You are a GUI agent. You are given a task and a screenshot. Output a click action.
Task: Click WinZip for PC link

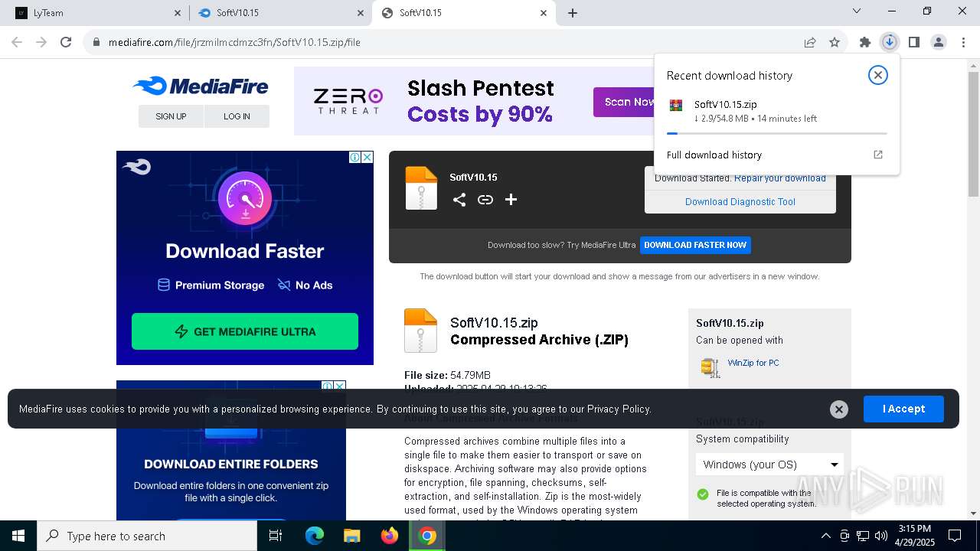753,363
